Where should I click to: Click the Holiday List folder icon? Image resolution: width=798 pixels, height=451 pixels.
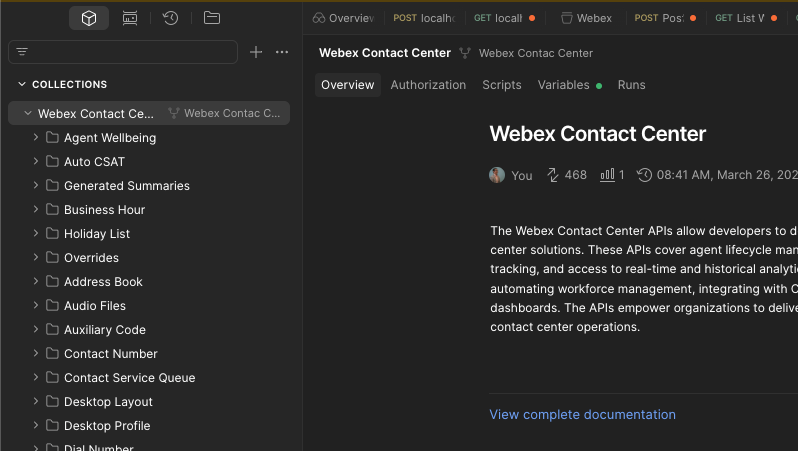coord(52,233)
